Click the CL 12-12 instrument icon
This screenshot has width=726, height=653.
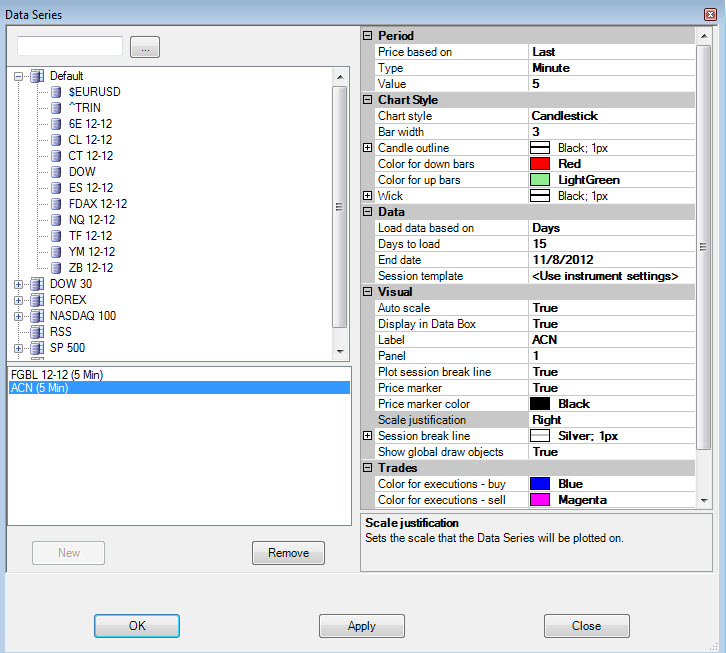coord(56,140)
